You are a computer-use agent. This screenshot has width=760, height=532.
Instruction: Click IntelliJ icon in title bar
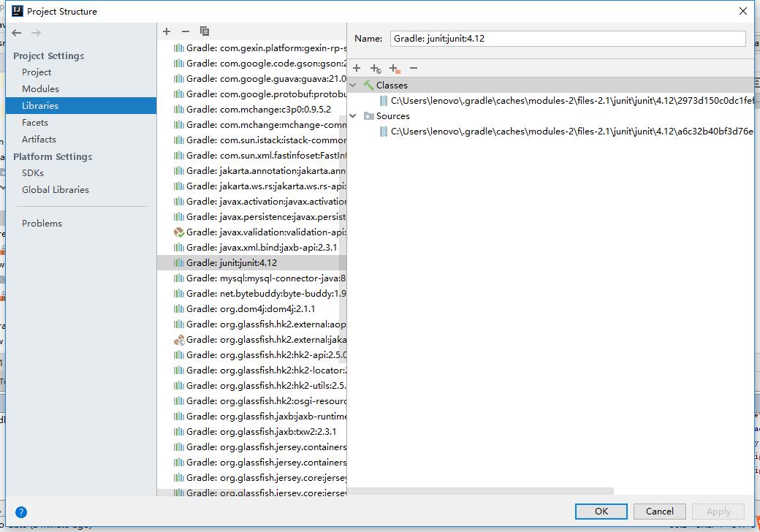click(18, 11)
